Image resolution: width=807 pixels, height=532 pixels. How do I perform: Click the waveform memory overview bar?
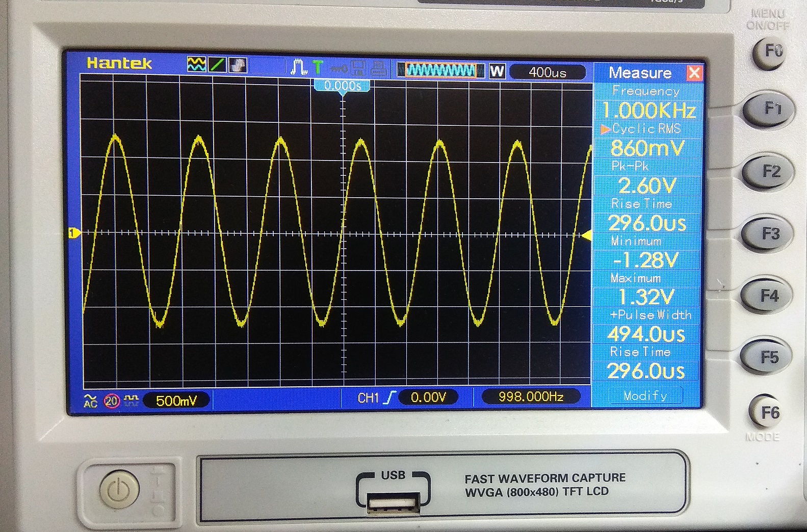(440, 70)
